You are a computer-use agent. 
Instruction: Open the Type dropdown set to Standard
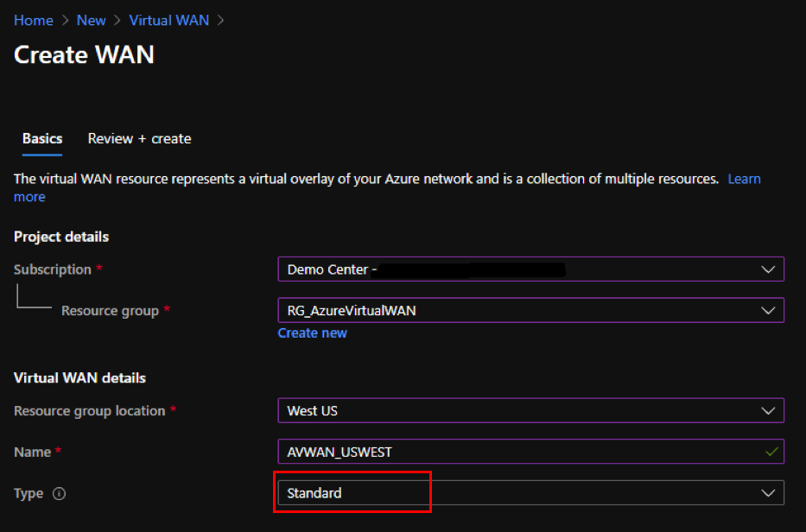531,493
